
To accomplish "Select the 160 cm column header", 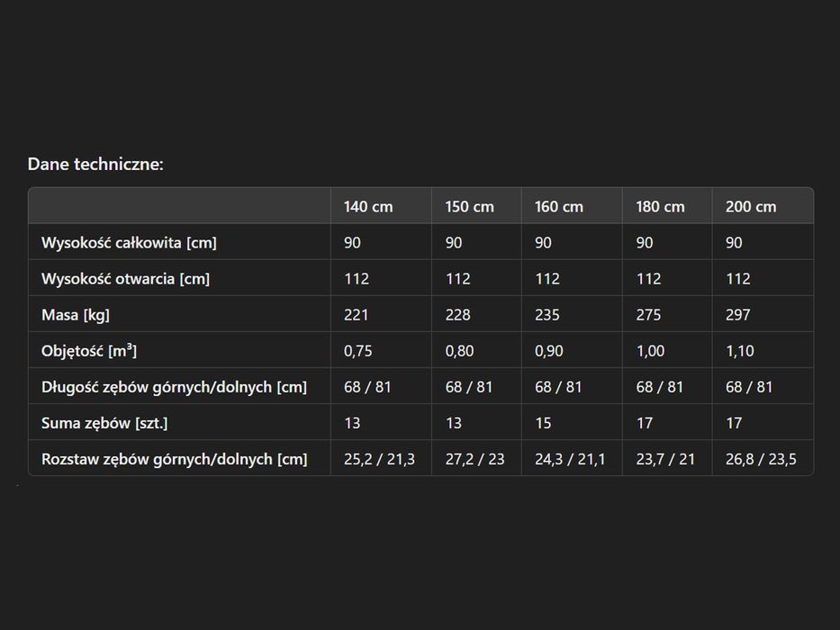I will click(x=572, y=206).
